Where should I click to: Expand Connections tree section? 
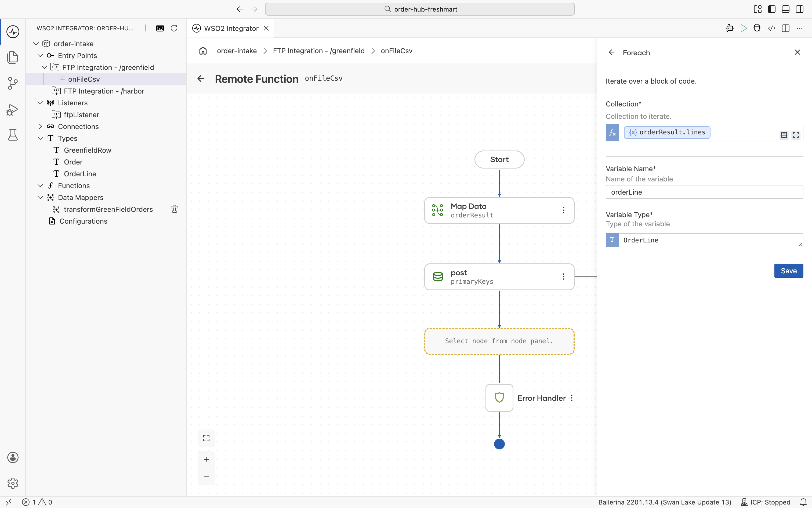[x=40, y=126]
